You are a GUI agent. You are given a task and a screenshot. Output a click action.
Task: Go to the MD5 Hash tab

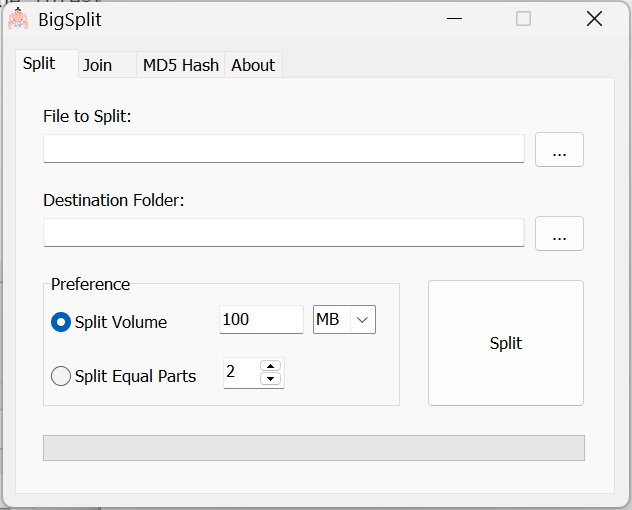(x=180, y=65)
